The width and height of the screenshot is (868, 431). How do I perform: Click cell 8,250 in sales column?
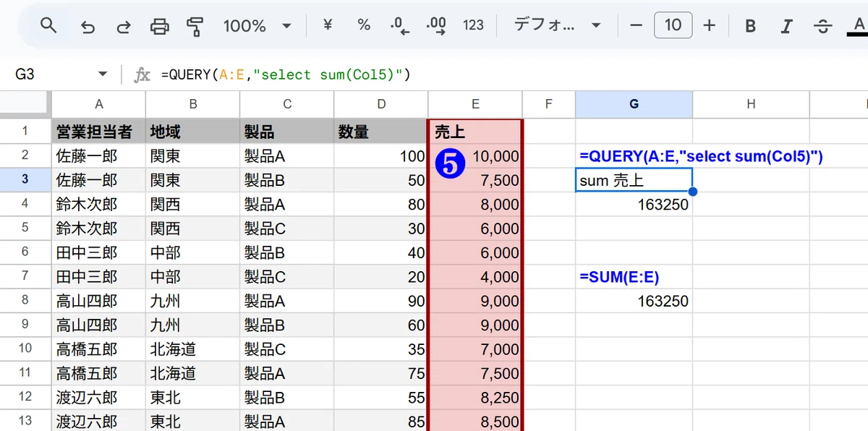tap(475, 397)
